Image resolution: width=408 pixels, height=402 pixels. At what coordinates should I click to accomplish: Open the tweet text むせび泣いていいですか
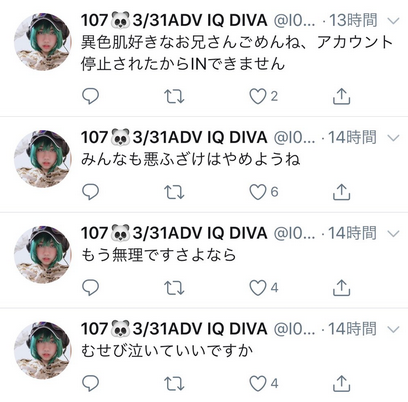[167, 351]
